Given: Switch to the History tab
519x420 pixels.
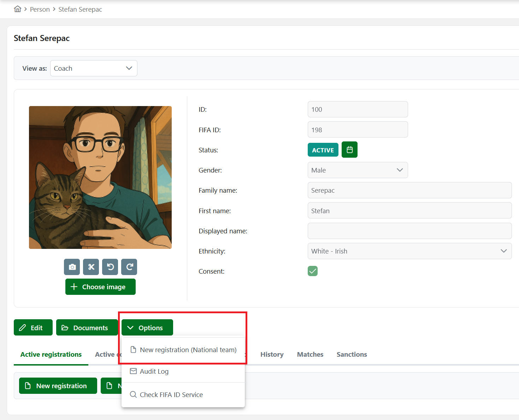Looking at the screenshot, I should point(272,355).
